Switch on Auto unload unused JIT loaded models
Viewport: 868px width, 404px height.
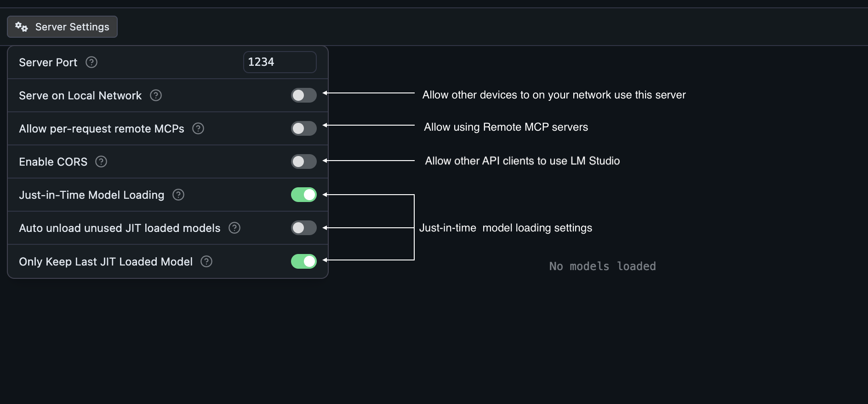pyautogui.click(x=303, y=228)
